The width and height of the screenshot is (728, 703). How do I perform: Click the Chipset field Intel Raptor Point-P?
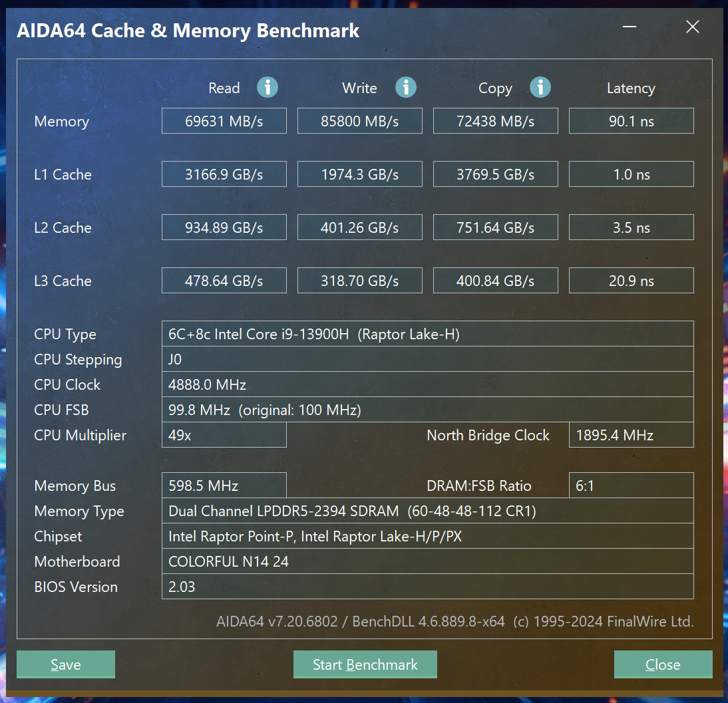428,536
